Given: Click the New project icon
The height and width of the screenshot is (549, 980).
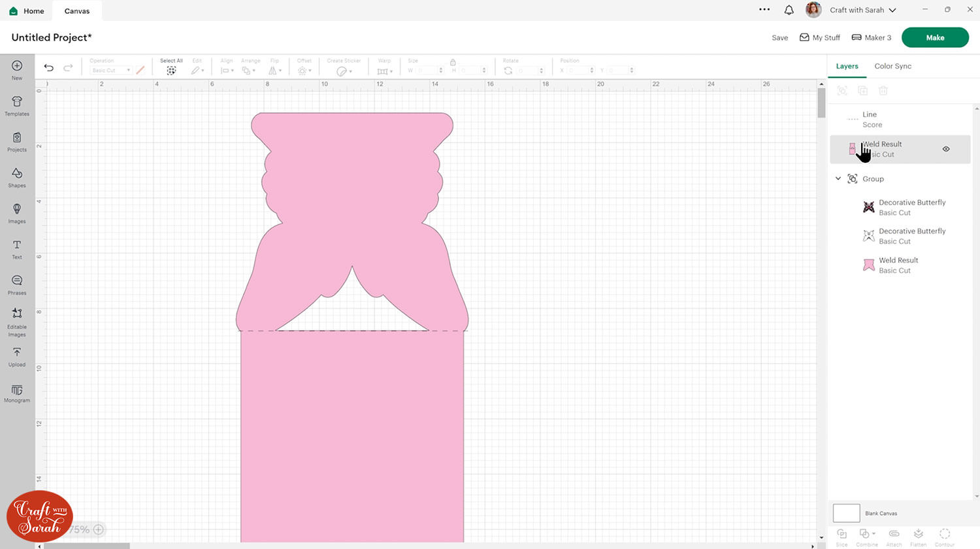Looking at the screenshot, I should (x=17, y=66).
